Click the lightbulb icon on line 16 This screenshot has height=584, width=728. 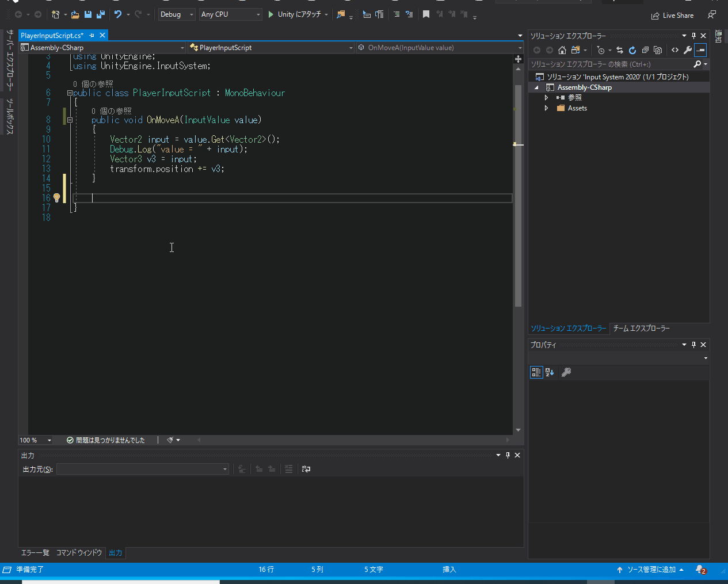(x=56, y=197)
